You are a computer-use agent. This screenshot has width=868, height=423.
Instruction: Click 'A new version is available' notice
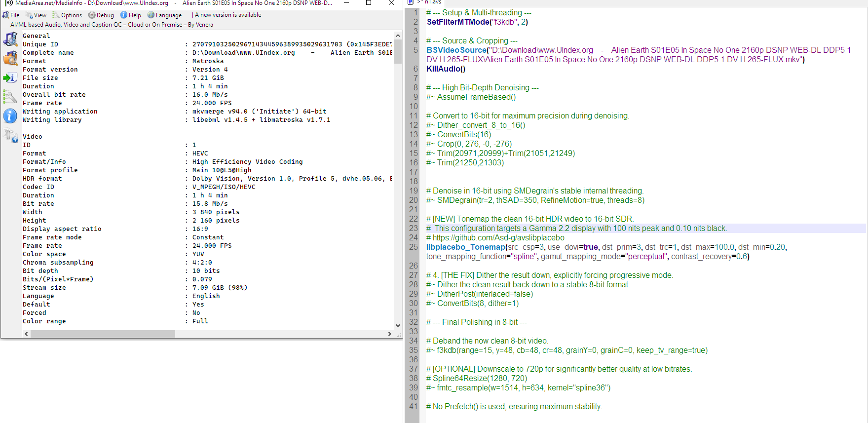(x=227, y=15)
